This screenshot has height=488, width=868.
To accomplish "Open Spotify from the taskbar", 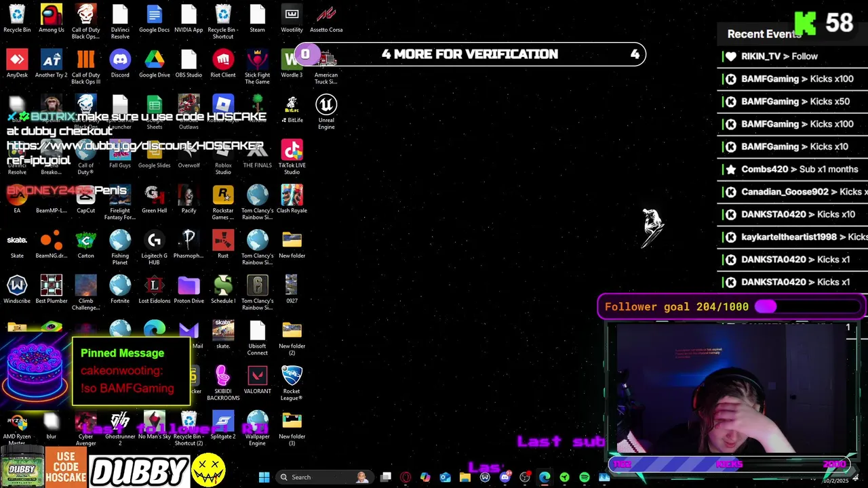I will click(585, 477).
